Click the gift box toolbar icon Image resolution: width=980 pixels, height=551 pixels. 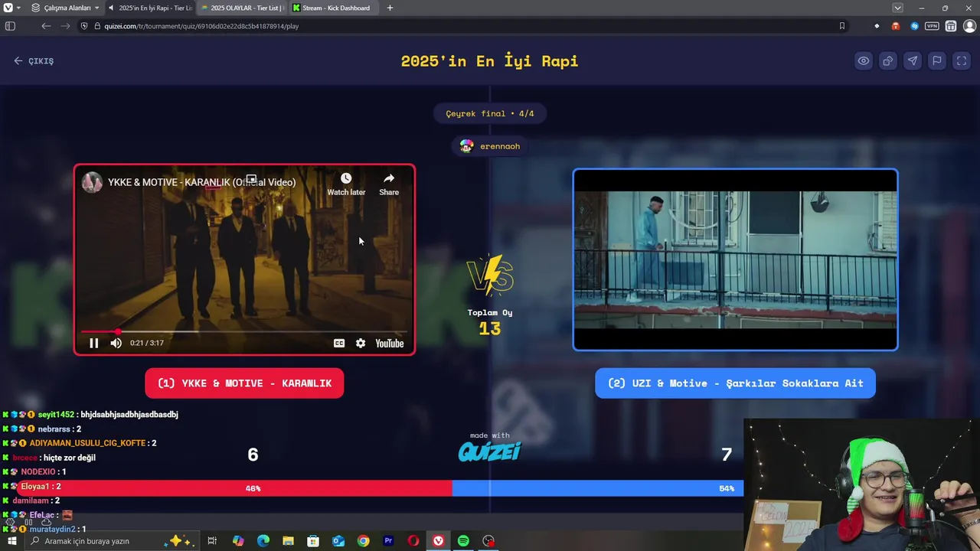(950, 26)
